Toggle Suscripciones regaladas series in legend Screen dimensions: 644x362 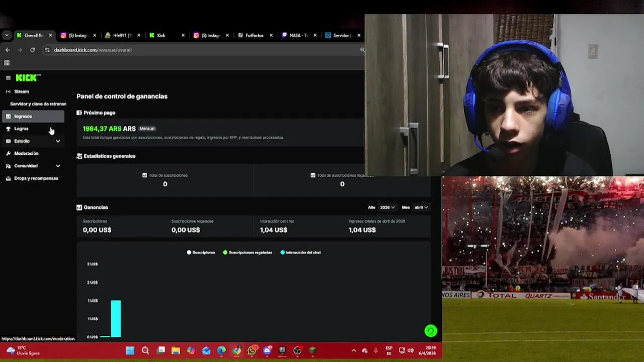coord(248,252)
